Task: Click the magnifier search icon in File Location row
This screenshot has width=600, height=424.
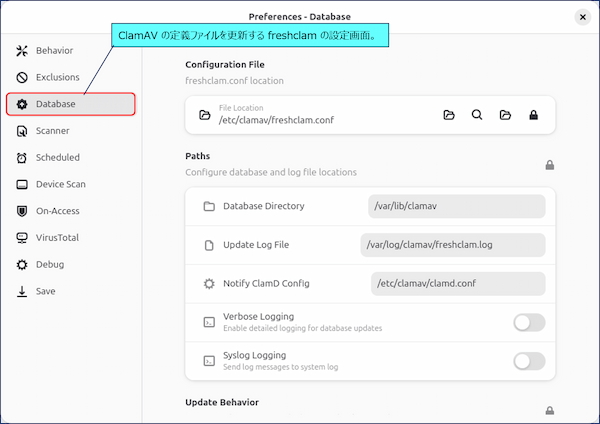Action: (x=477, y=115)
